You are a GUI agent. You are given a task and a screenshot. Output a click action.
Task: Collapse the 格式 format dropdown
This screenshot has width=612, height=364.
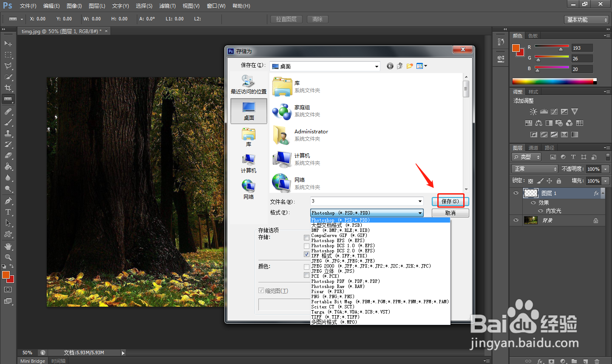point(420,213)
